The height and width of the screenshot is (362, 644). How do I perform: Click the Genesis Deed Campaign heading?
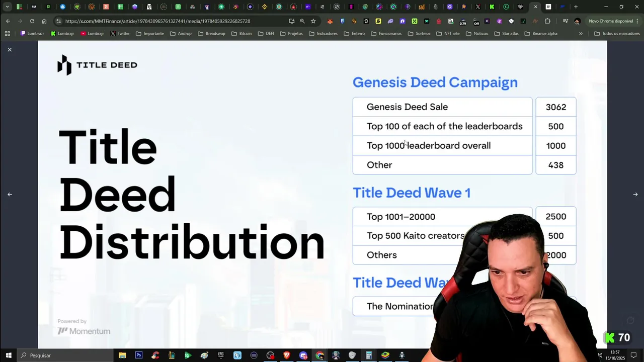435,82
